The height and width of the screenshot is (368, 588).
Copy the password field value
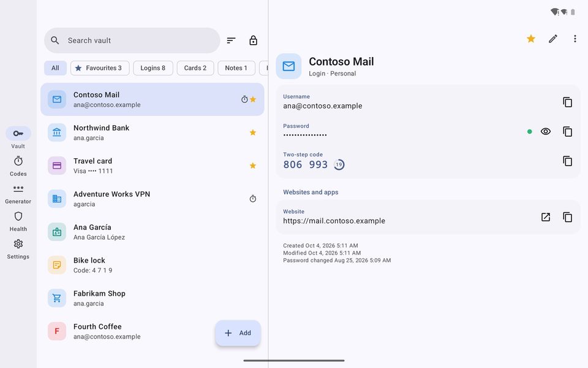click(x=567, y=131)
